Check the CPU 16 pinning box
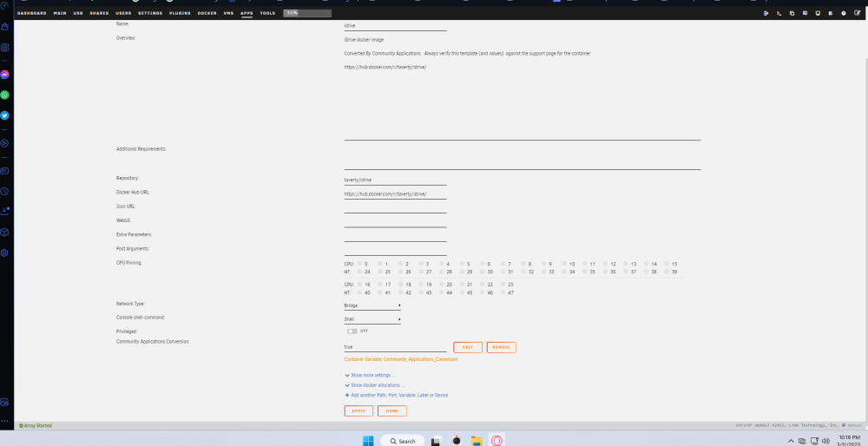Image resolution: width=868 pixels, height=446 pixels. point(360,285)
